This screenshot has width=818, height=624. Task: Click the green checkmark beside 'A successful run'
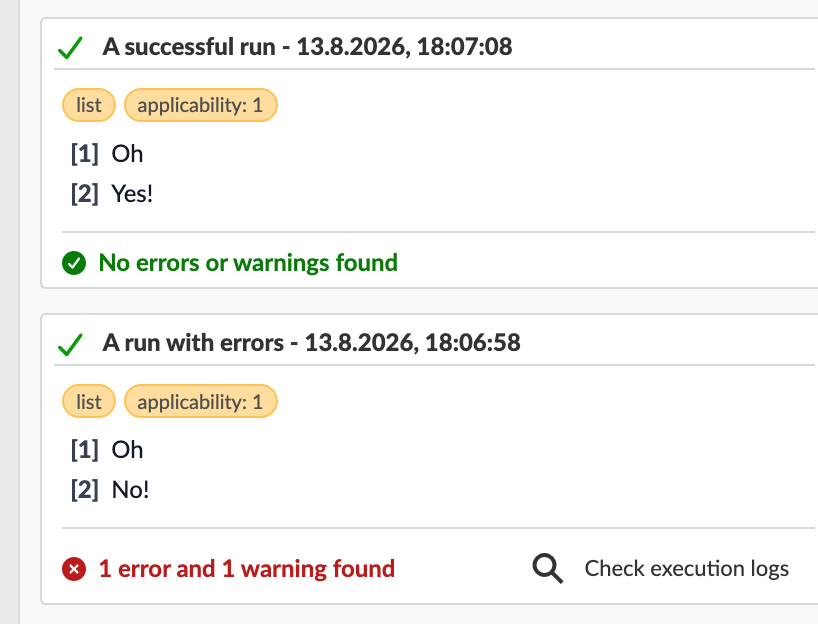point(70,48)
